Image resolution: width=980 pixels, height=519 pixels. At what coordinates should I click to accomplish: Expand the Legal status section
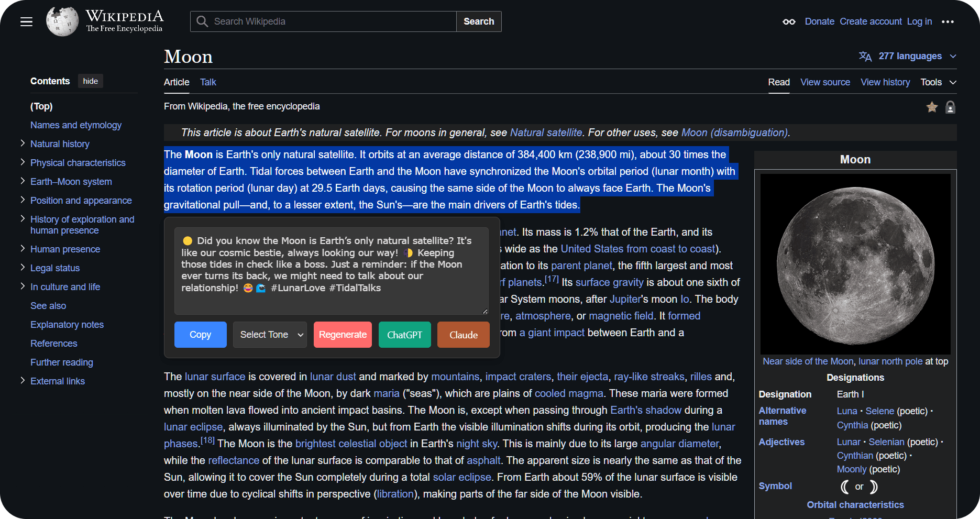[23, 267]
